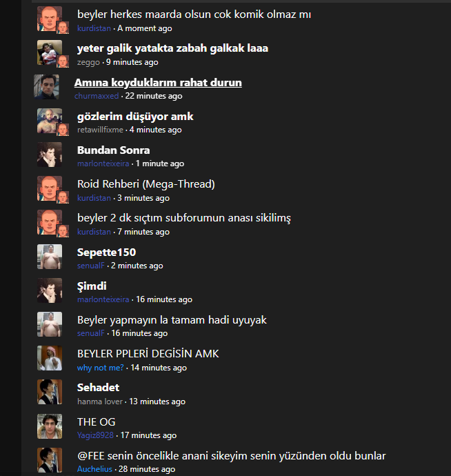Click avatar beside 'Sehadet' thread
This screenshot has width=451, height=476.
50,392
